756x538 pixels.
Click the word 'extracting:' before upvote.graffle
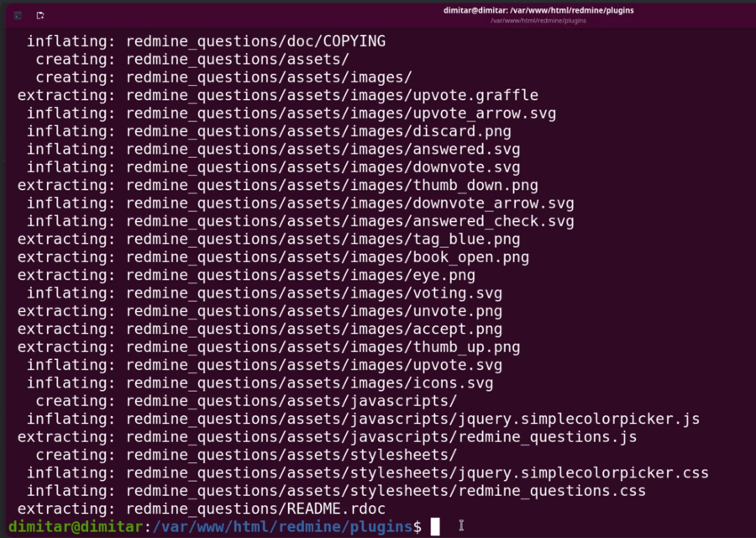(x=66, y=96)
